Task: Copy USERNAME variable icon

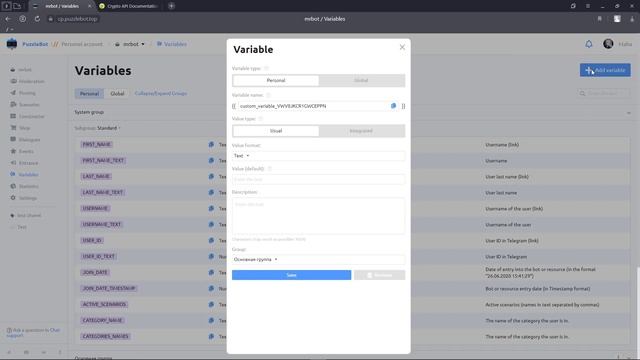Action: pos(211,209)
